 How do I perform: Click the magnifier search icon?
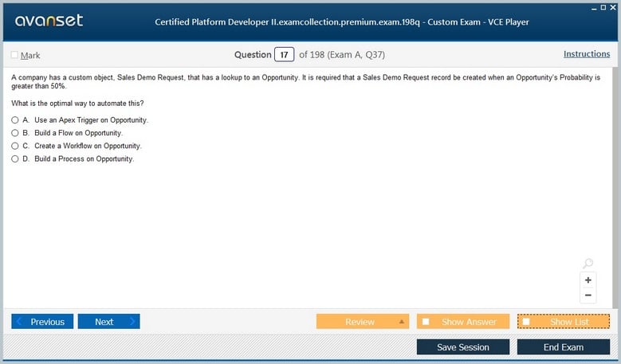(x=588, y=263)
